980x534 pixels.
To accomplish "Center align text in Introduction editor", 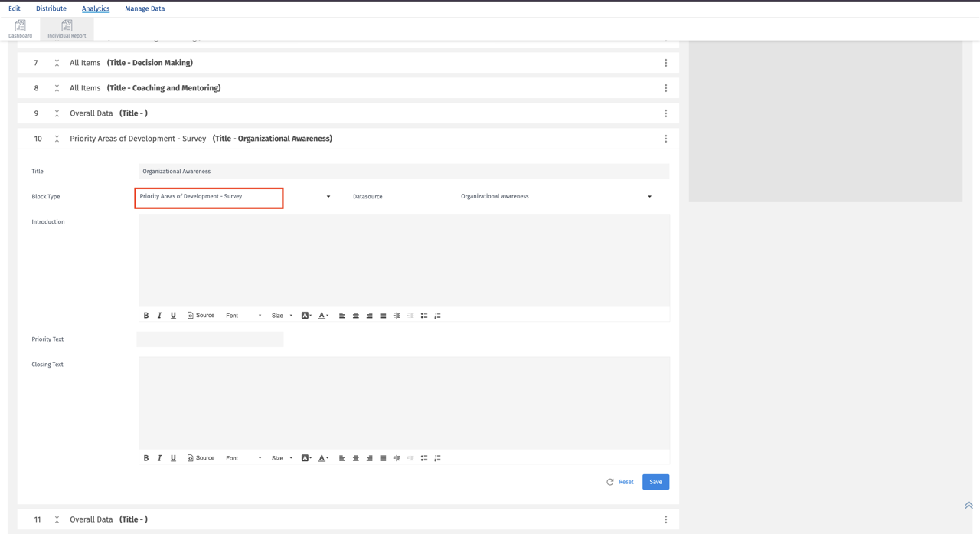I will point(355,315).
